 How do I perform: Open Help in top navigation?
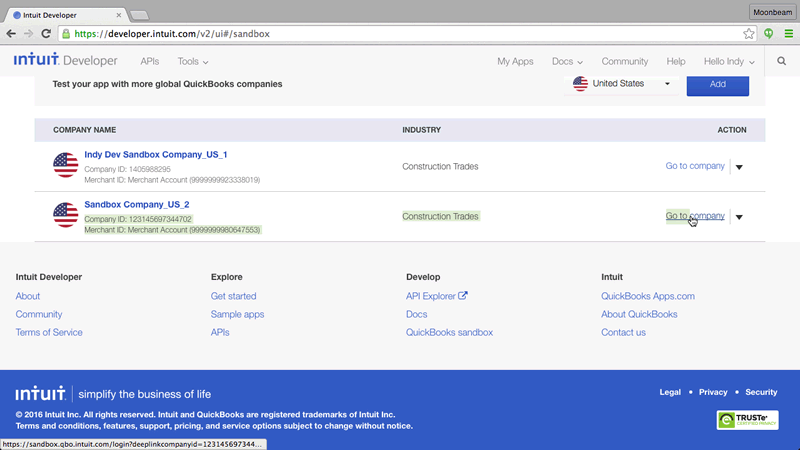click(676, 61)
